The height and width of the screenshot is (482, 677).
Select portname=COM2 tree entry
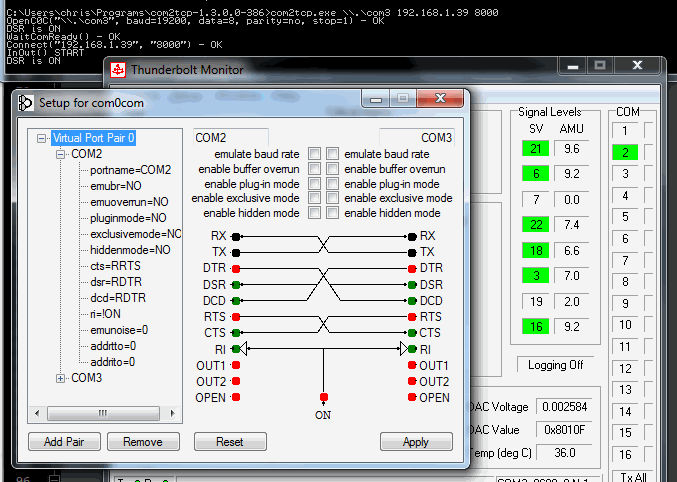(x=130, y=170)
